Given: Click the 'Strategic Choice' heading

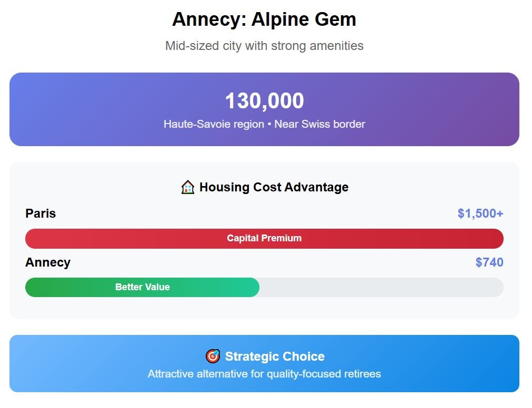Looking at the screenshot, I should tap(275, 356).
